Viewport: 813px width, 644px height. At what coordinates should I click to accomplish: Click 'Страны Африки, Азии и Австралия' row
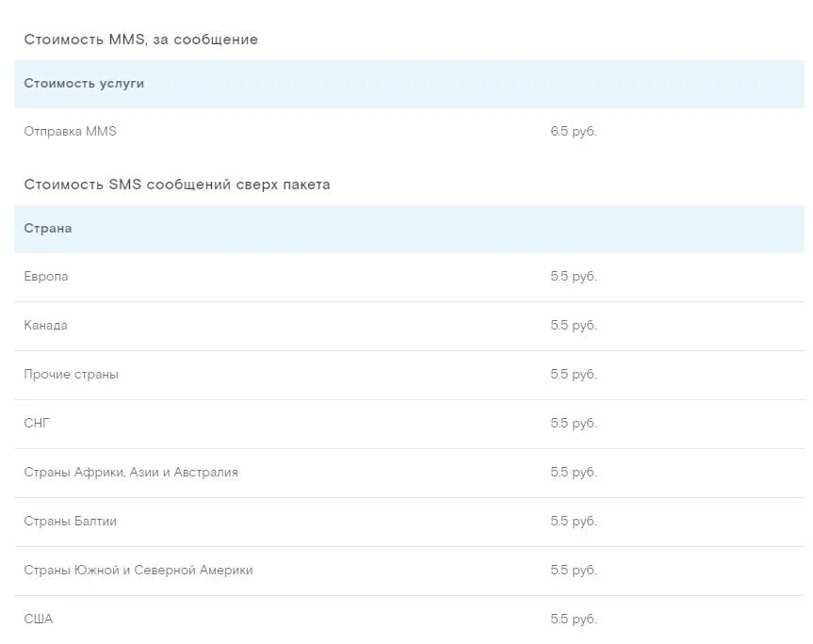(x=409, y=473)
